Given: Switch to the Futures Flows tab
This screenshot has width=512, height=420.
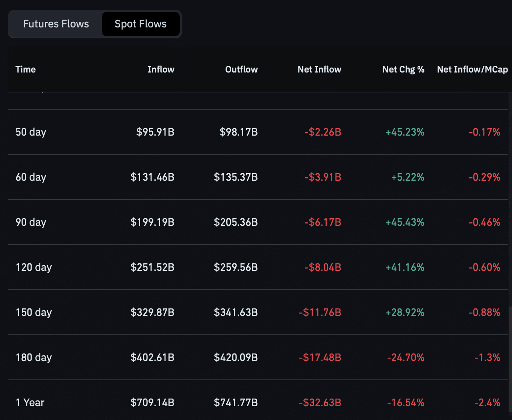Looking at the screenshot, I should click(x=56, y=24).
